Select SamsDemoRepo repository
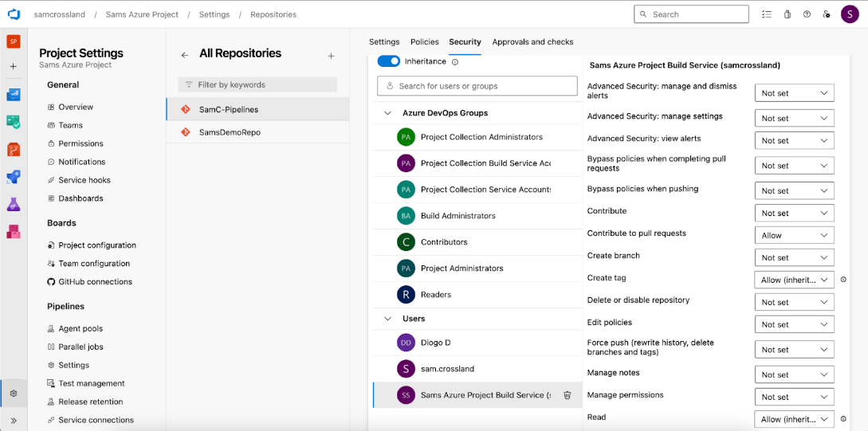Image resolution: width=868 pixels, height=431 pixels. tap(257, 132)
